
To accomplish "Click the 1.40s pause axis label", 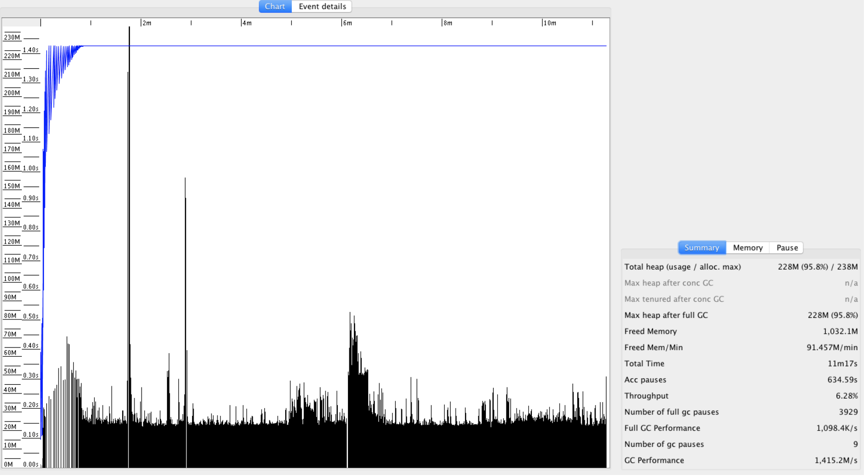I will 31,50.
